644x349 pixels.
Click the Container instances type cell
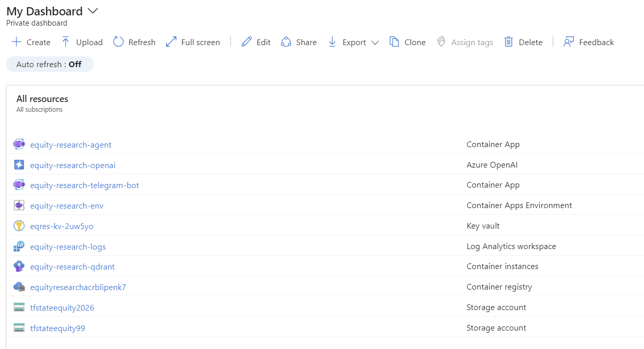tap(502, 266)
